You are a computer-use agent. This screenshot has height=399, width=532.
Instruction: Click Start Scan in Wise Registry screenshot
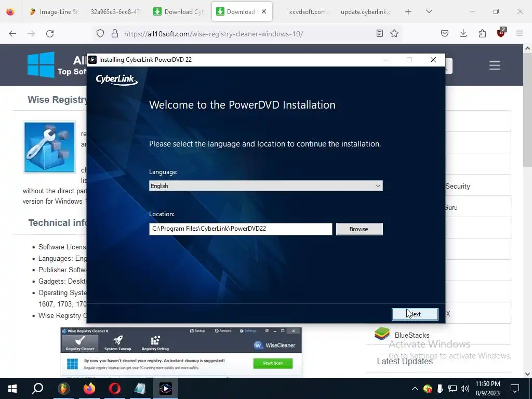(273, 363)
